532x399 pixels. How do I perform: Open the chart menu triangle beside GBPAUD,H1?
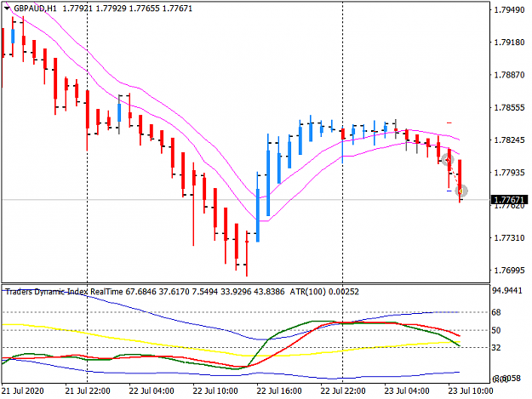pyautogui.click(x=7, y=9)
